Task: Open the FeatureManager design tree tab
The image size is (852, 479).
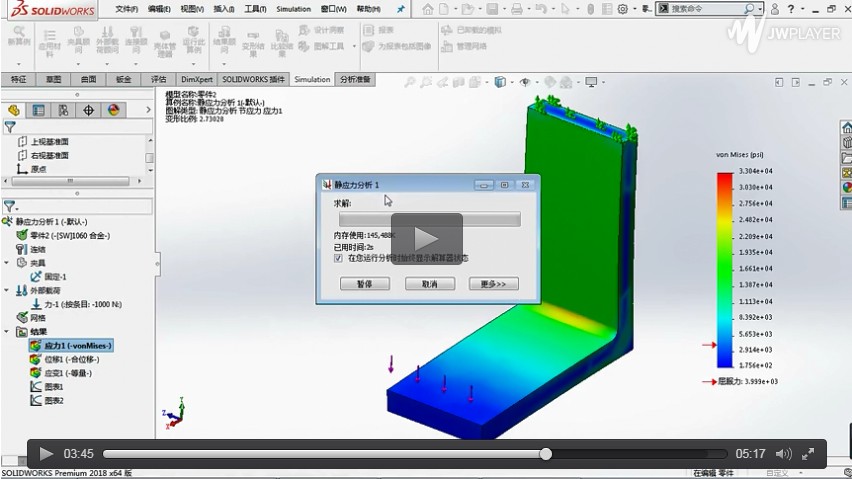Action: tap(14, 110)
